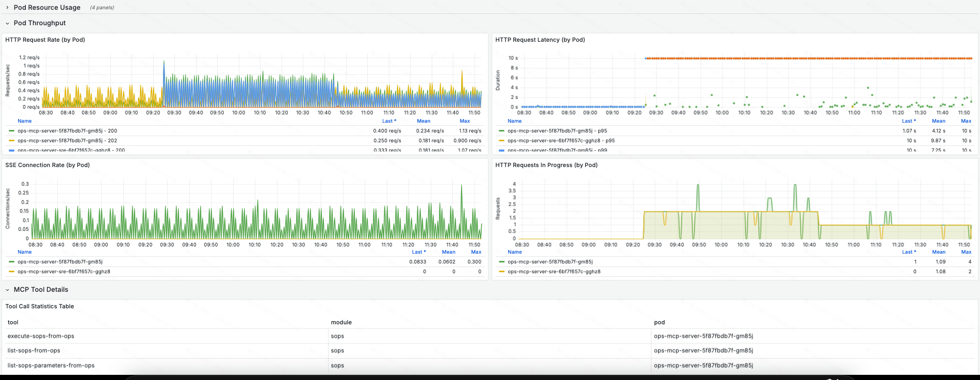Collapse the Pod Throughput row chevron

tap(7, 23)
